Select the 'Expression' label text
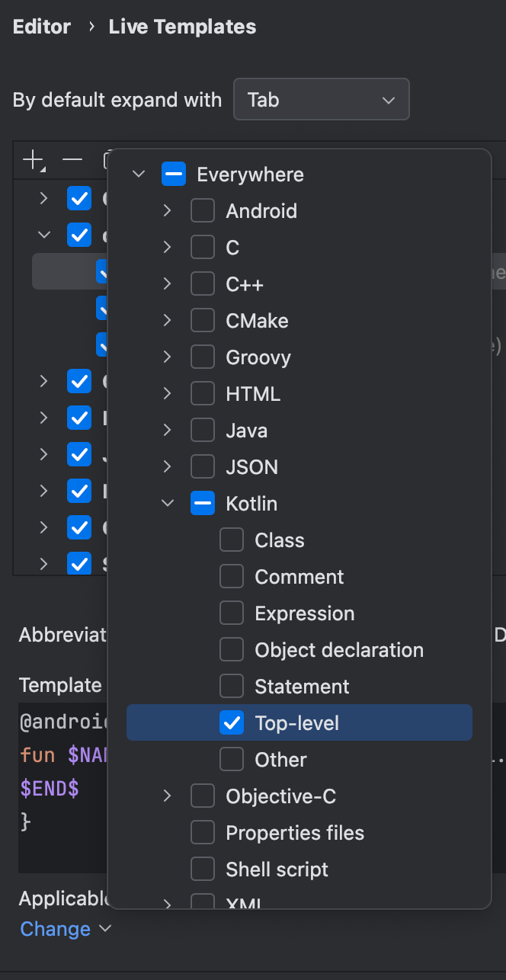Screen dimensions: 506x980 pyautogui.click(x=305, y=613)
